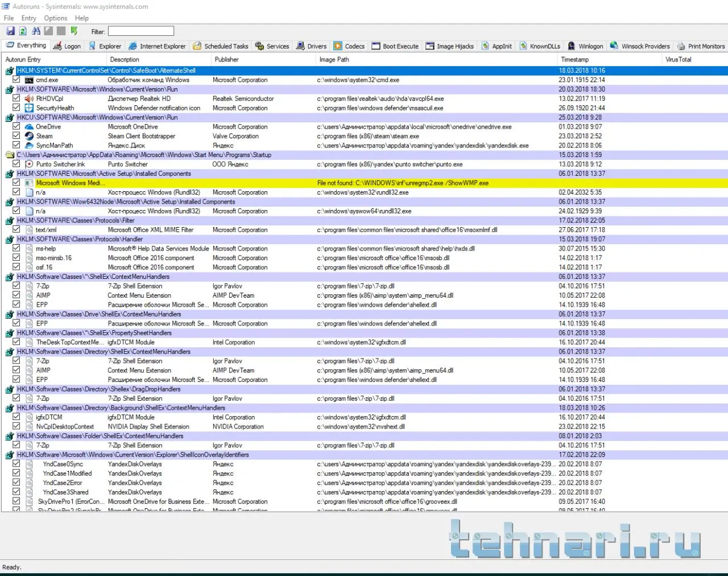Image resolution: width=728 pixels, height=576 pixels.
Task: Open the Options menu
Action: point(56,18)
